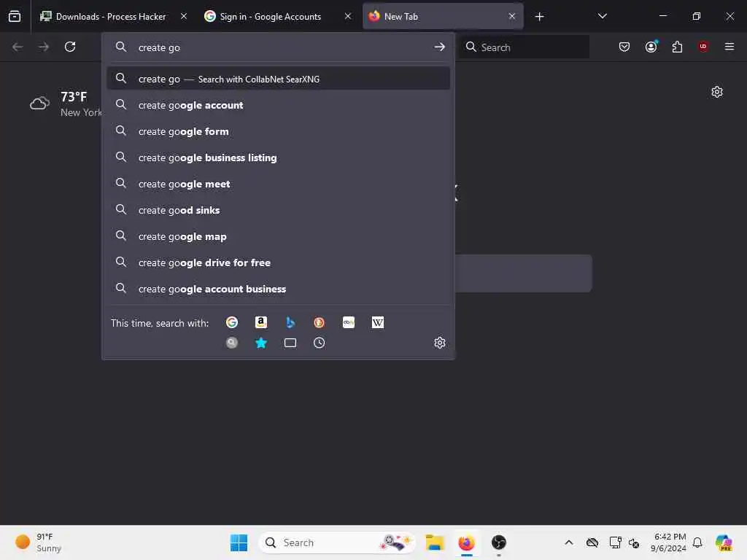This screenshot has width=747, height=560.
Task: Open a new tab with plus button
Action: coord(539,17)
